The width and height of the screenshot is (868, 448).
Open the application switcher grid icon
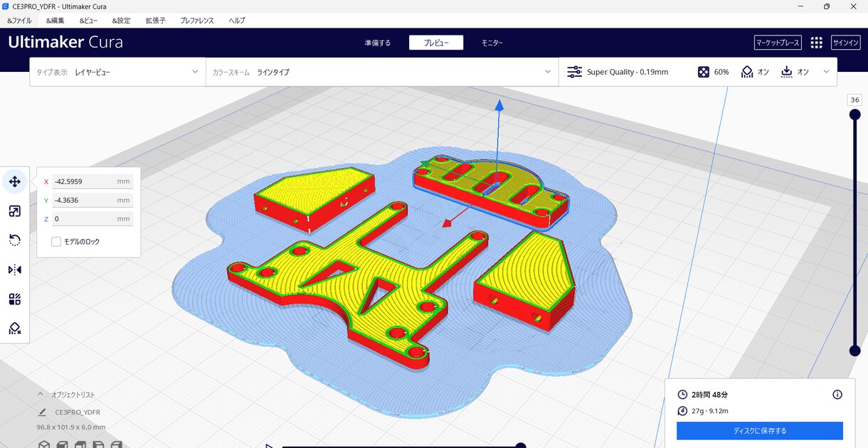pos(816,43)
